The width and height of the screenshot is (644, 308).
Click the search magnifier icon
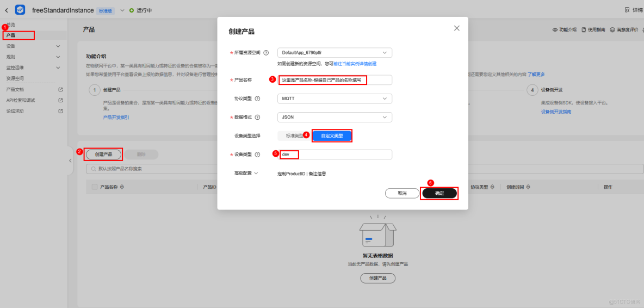(x=93, y=169)
